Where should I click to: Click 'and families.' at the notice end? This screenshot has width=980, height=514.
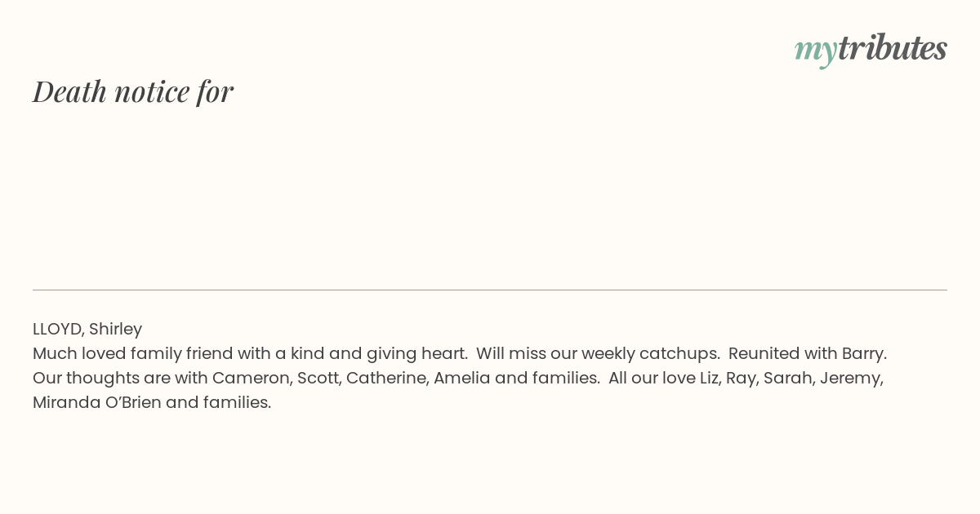[x=218, y=403]
